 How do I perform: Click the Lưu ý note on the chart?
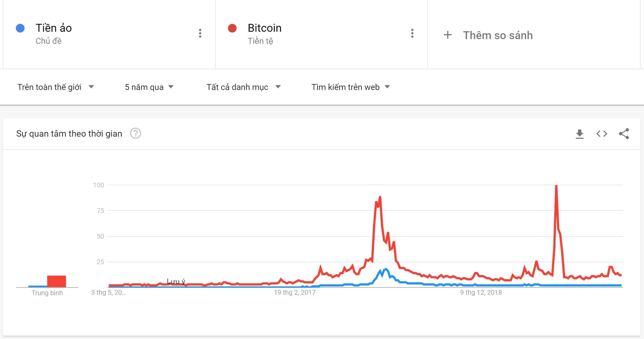[x=176, y=281]
